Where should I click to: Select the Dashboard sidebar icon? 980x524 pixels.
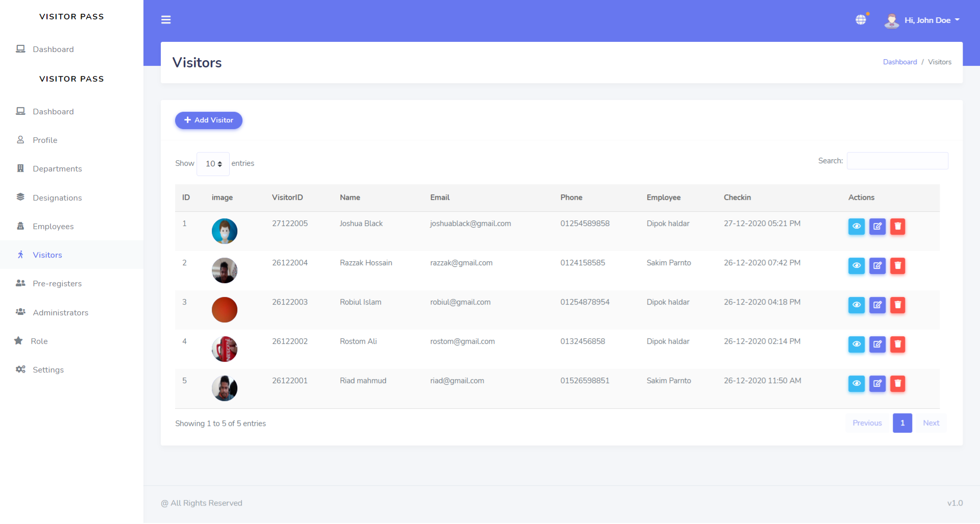click(20, 111)
